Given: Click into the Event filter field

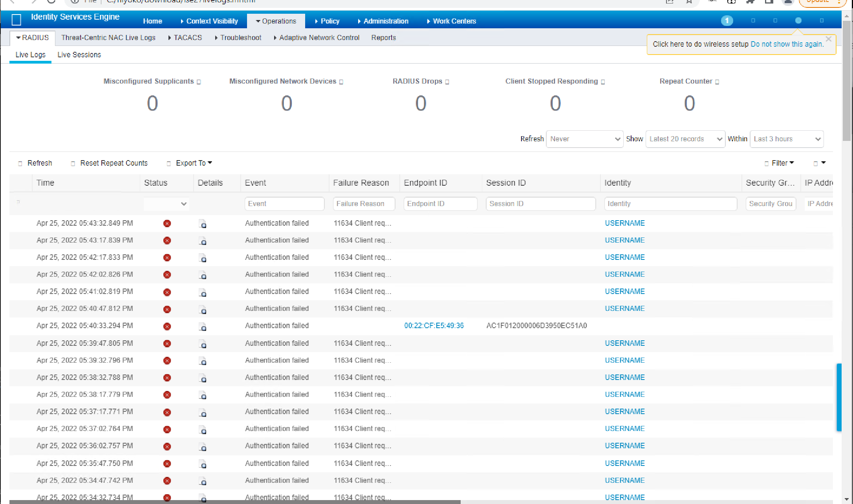Looking at the screenshot, I should pos(284,203).
